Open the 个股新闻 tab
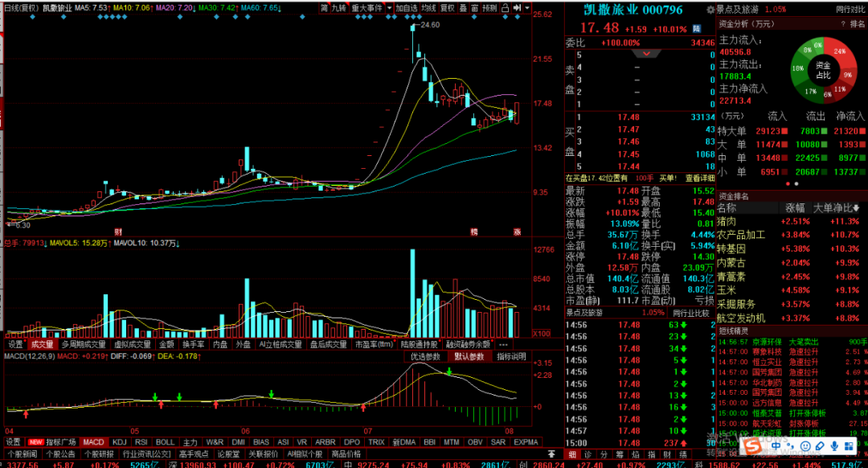Screen dimensions: 868x468 point(23,454)
